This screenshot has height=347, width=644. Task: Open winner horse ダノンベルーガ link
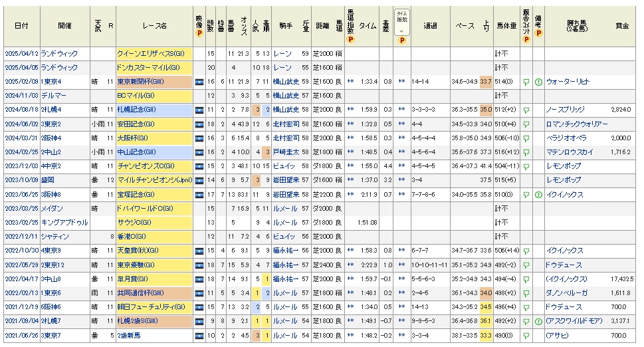[567, 293]
